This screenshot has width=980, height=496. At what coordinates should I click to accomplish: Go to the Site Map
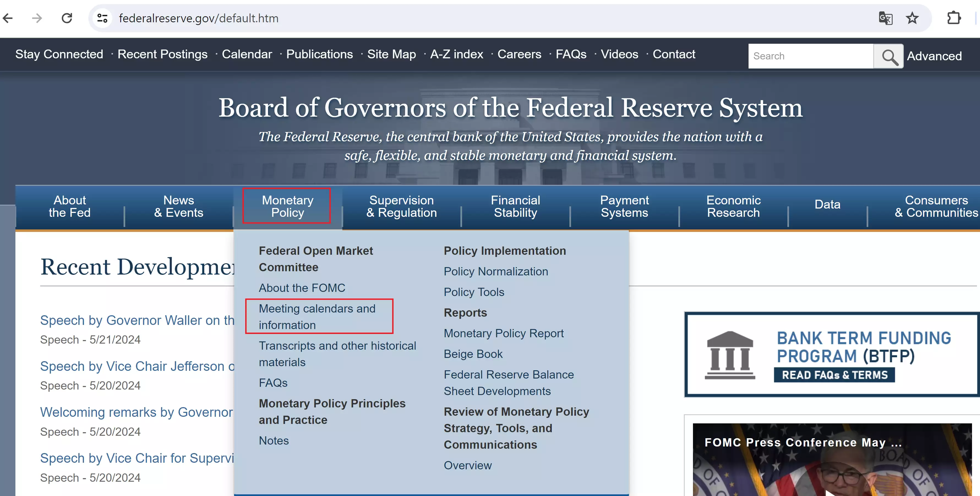click(391, 54)
